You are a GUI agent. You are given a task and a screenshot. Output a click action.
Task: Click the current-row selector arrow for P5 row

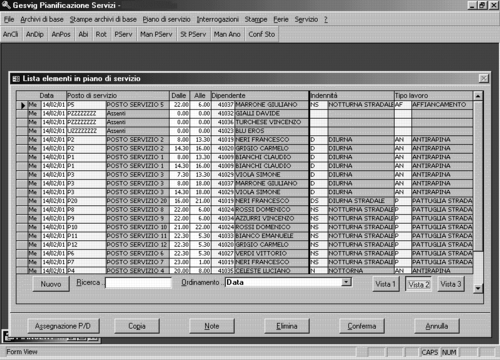click(22, 105)
